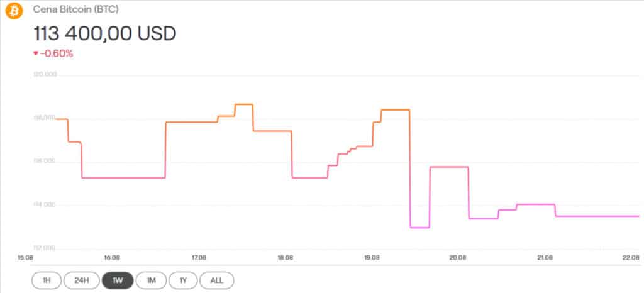Select the 16.08 date on axis
644x293 pixels.
(x=112, y=257)
